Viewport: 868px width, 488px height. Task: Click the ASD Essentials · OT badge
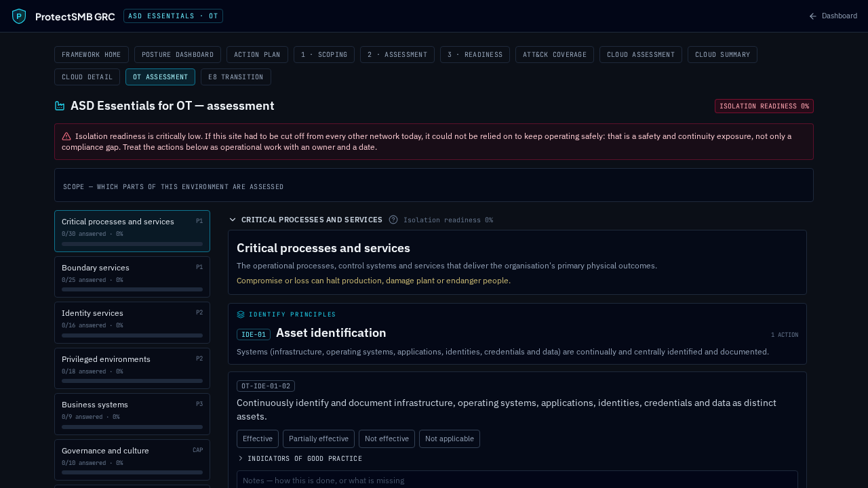(x=173, y=16)
